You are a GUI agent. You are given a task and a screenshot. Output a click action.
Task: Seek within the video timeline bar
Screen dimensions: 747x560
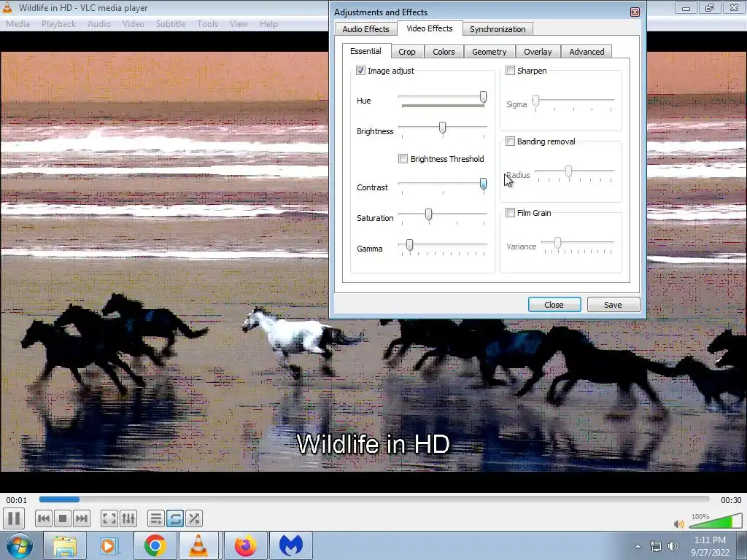(x=374, y=499)
